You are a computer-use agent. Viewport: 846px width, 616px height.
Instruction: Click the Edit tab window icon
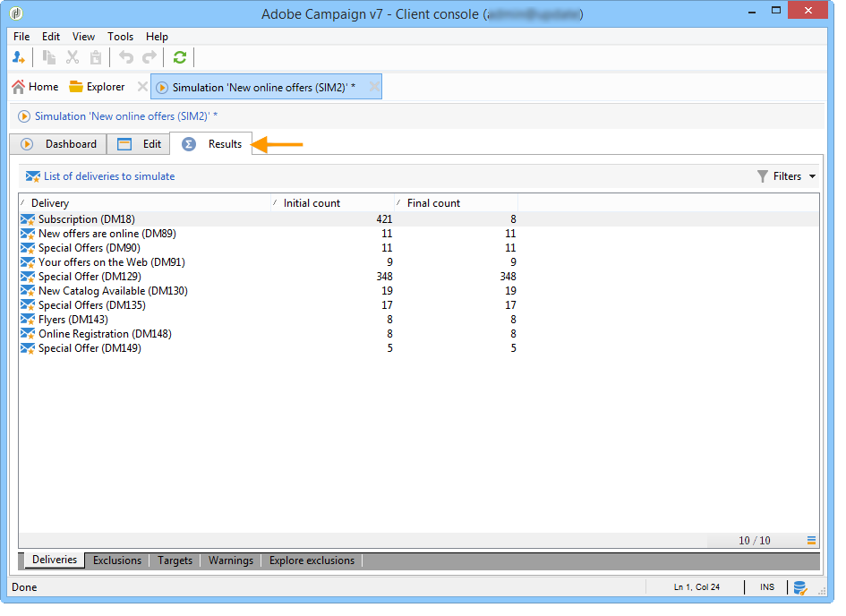point(124,144)
